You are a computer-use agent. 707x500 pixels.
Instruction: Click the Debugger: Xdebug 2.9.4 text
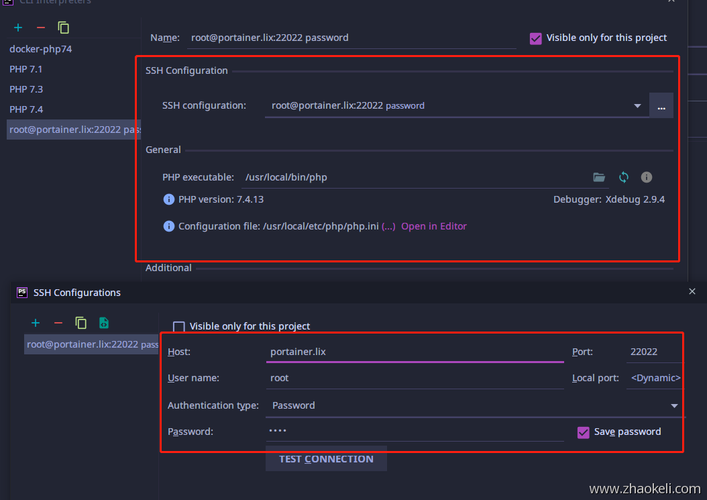click(609, 200)
